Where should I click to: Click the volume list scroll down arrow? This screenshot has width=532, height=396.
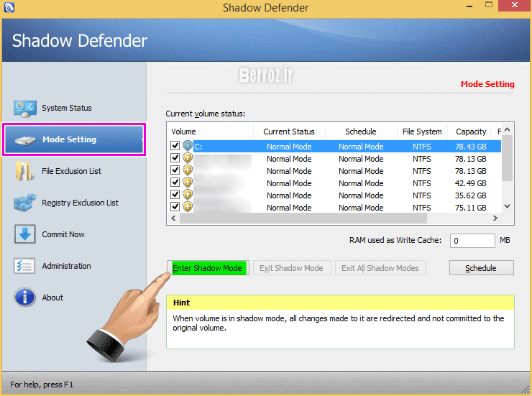pyautogui.click(x=508, y=206)
